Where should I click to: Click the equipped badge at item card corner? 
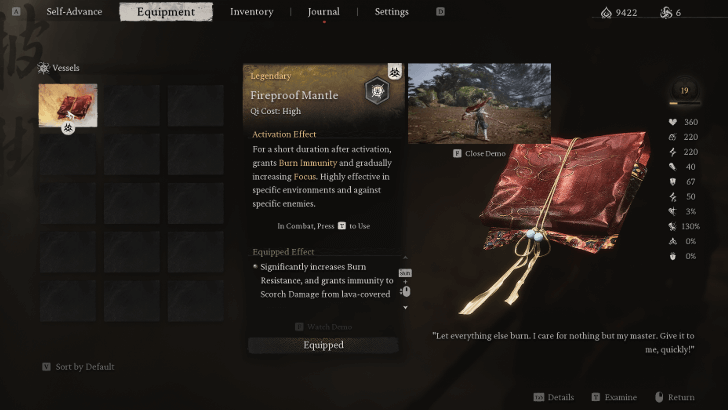(x=395, y=72)
